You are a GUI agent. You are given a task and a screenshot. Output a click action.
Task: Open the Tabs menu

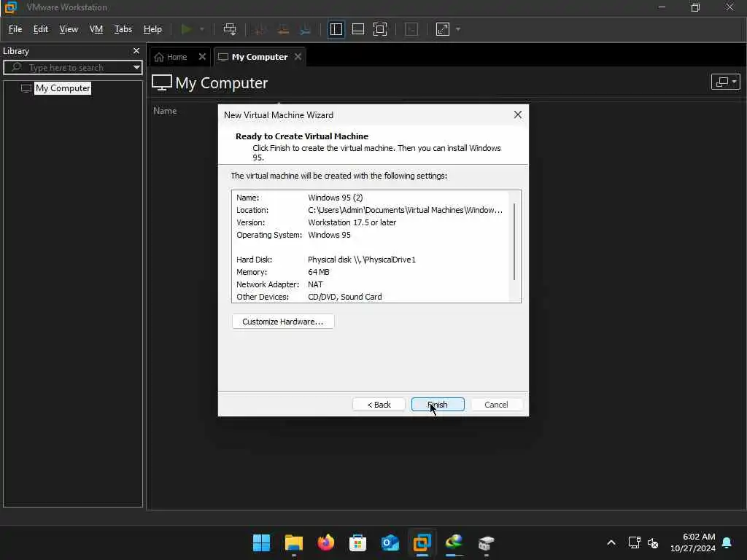(x=123, y=29)
